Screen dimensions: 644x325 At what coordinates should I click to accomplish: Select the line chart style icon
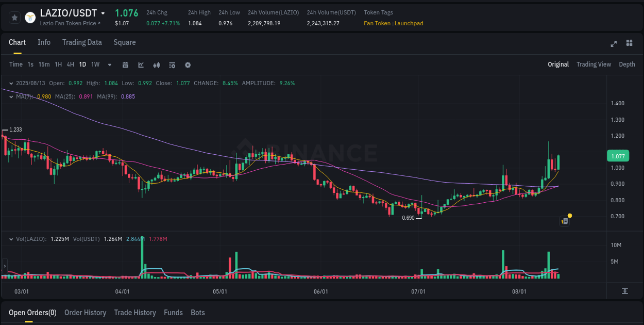click(x=140, y=65)
